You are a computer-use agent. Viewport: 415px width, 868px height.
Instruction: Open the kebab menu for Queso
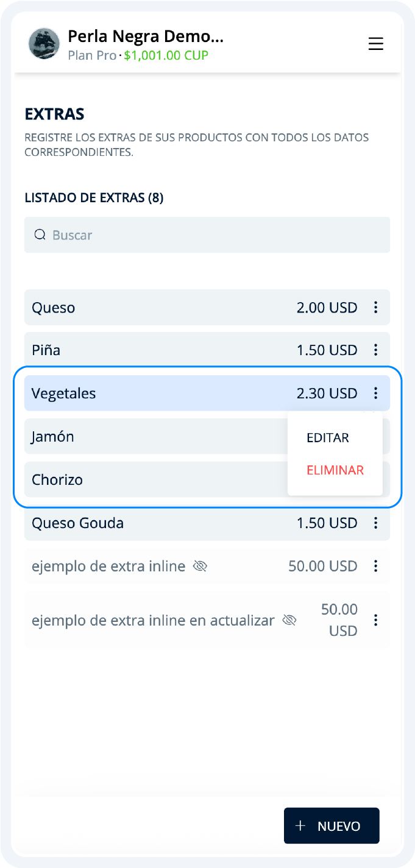click(376, 308)
